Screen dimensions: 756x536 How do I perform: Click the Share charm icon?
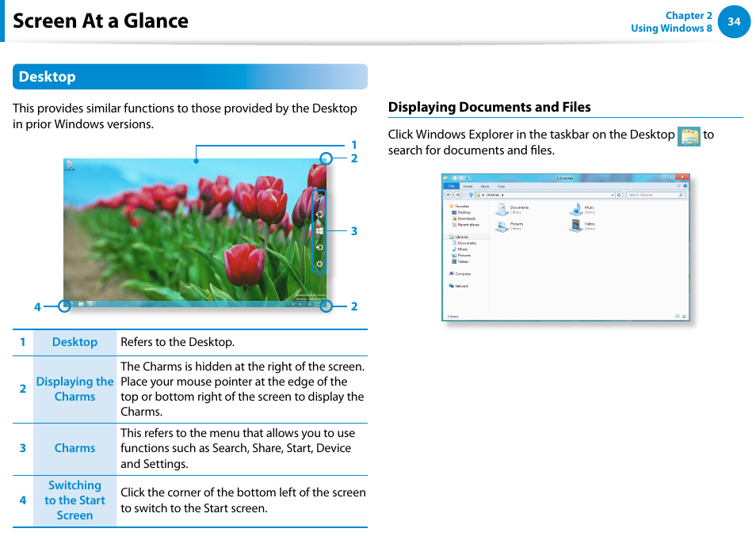319,215
